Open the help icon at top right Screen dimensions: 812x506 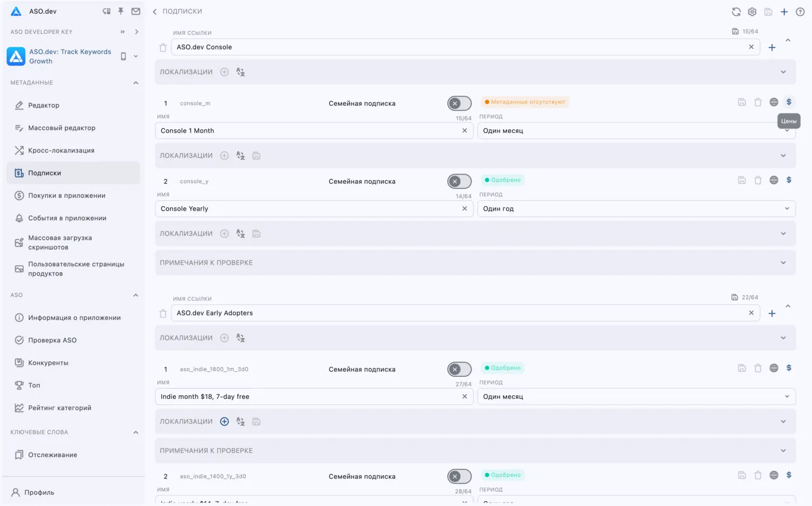pyautogui.click(x=800, y=11)
